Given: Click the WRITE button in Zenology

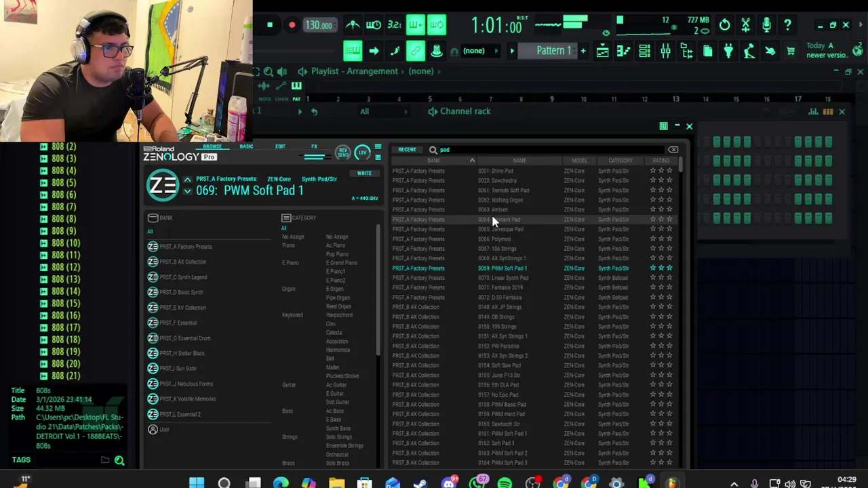Looking at the screenshot, I should [364, 174].
